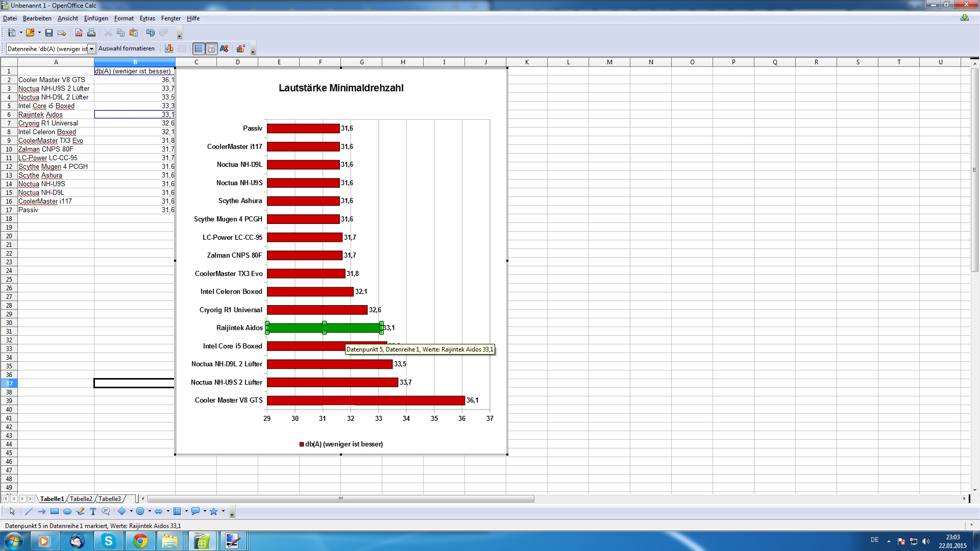Print the document with the printer icon
The image size is (980, 551).
tap(91, 33)
